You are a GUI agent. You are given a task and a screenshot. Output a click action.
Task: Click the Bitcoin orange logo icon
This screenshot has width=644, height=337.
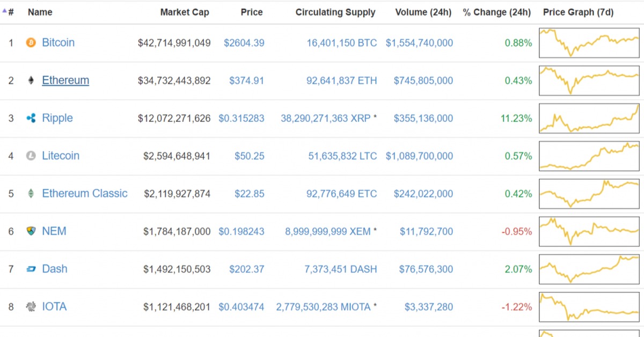click(31, 42)
